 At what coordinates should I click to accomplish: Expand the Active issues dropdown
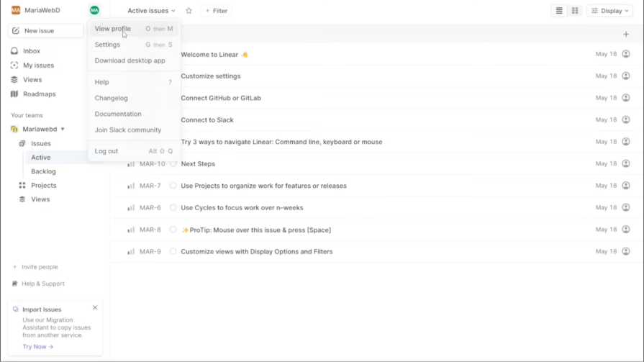pyautogui.click(x=151, y=11)
